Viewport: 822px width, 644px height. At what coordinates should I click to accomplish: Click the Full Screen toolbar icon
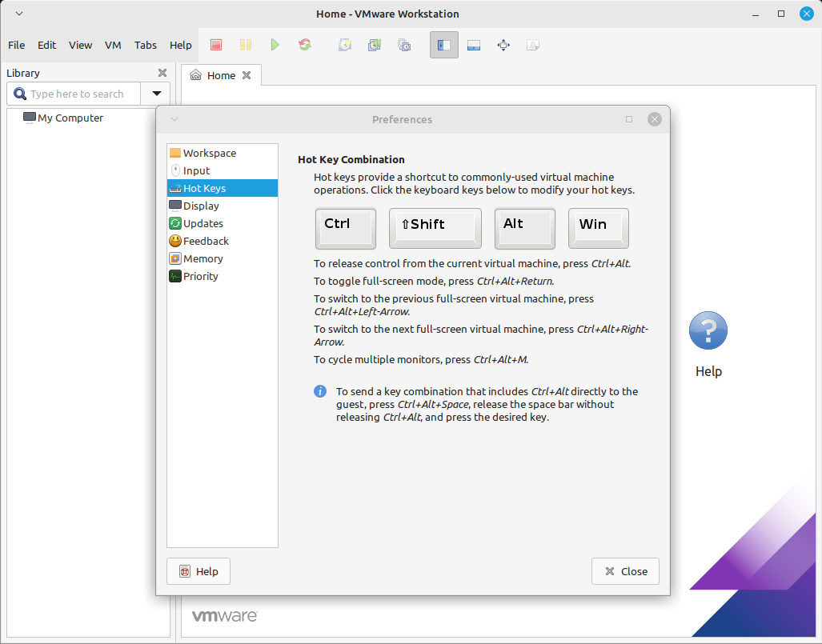(x=503, y=45)
